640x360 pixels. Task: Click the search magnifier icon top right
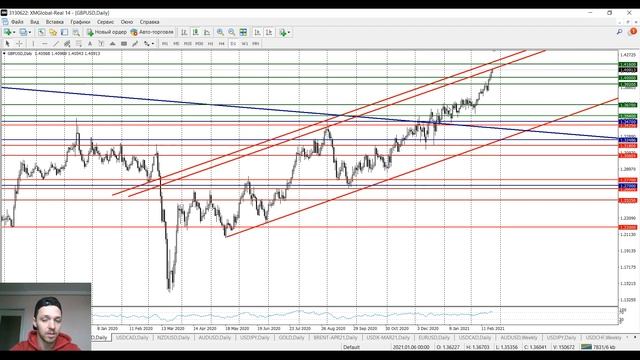[x=620, y=31]
